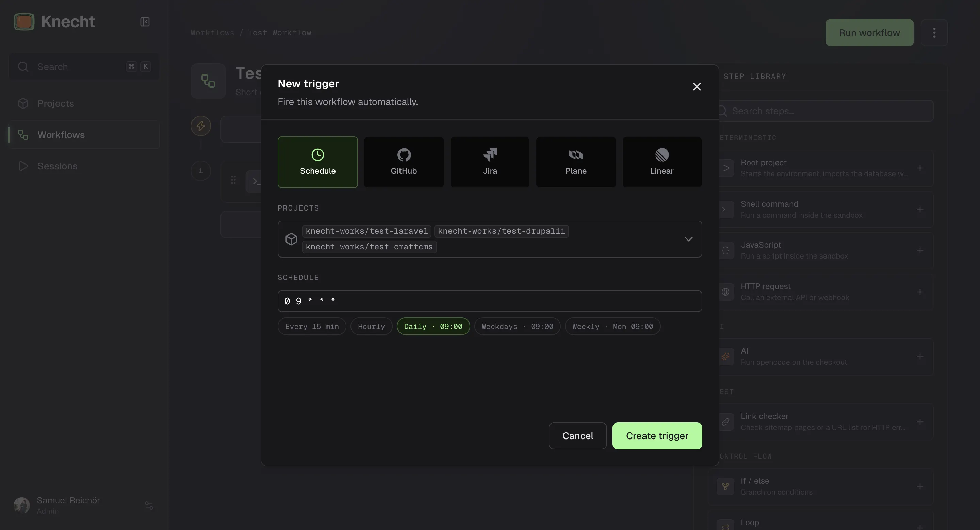Select the GitHub trigger type

[x=404, y=162]
